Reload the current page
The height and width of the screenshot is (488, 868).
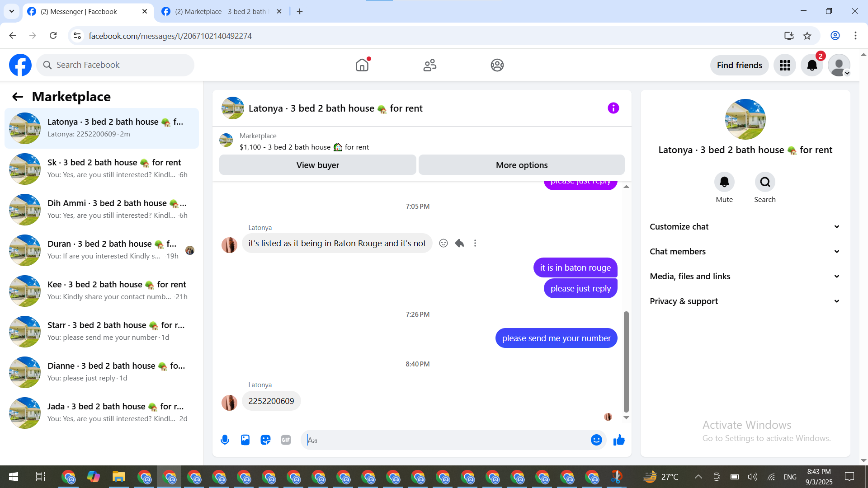click(53, 36)
